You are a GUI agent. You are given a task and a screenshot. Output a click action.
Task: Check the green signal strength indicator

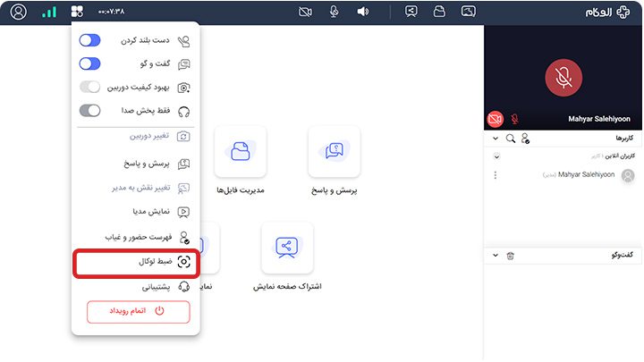point(49,12)
